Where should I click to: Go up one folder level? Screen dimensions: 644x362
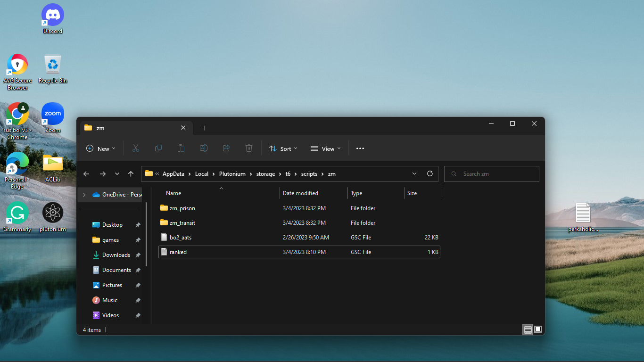click(131, 174)
